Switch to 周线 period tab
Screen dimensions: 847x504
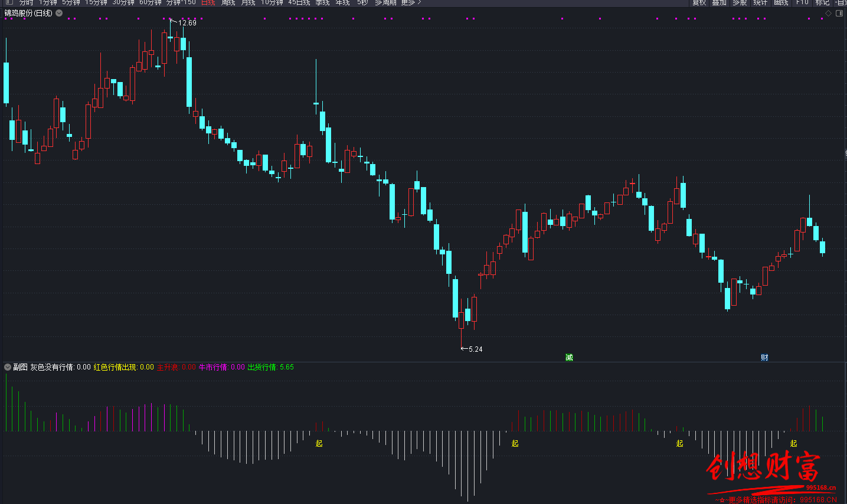point(228,2)
